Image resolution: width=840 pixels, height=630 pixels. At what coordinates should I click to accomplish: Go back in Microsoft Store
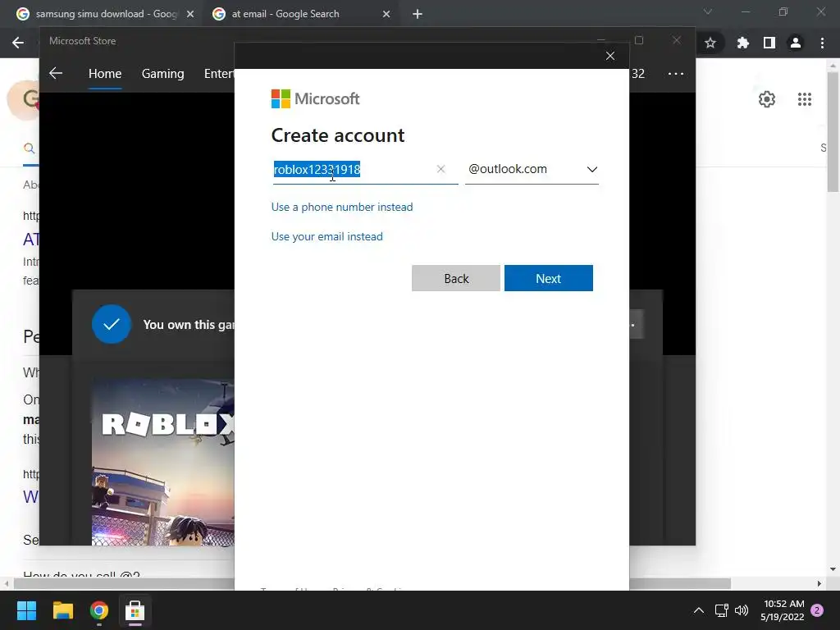[x=56, y=73]
